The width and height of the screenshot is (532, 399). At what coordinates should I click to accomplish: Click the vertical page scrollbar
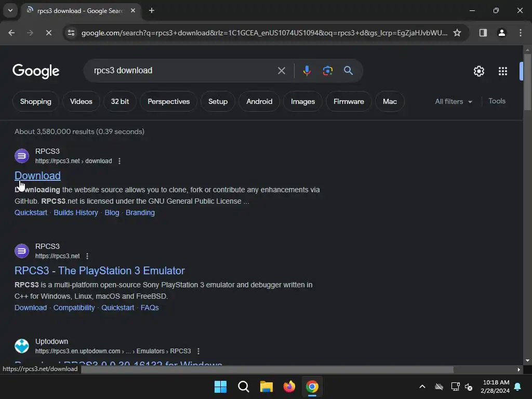pyautogui.click(x=527, y=82)
